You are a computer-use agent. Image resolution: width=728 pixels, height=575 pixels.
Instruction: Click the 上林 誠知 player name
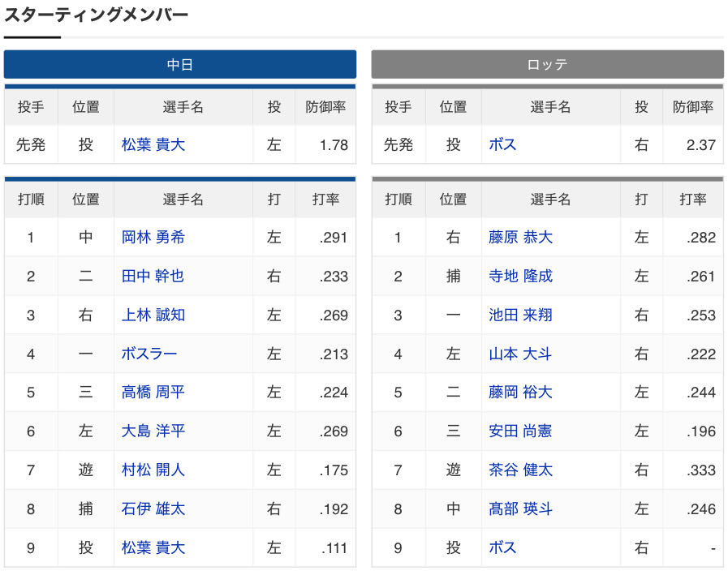click(x=153, y=315)
